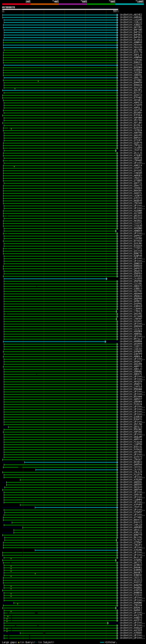Select the UniRef100_P11874 label
This screenshot has width=146, height=644.
(x=131, y=475)
